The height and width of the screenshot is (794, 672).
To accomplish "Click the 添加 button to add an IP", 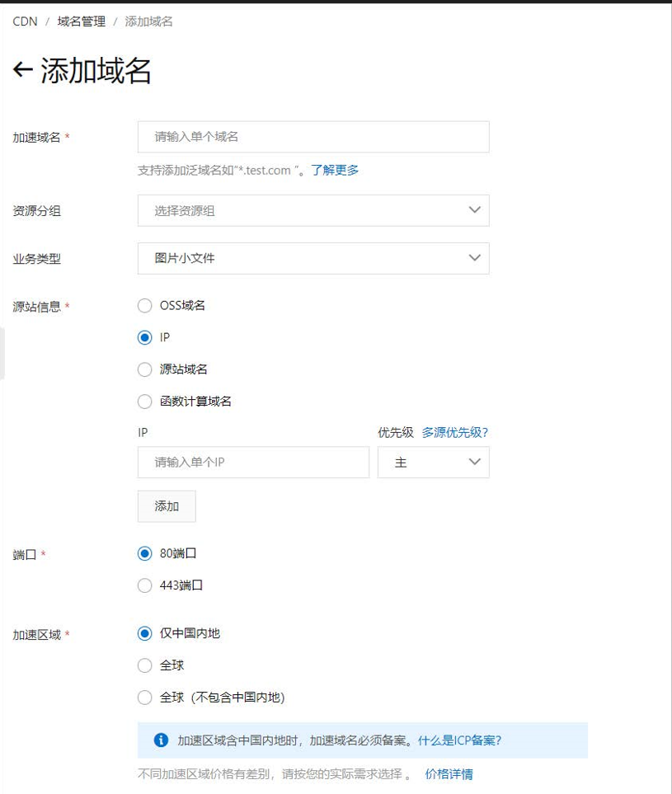I will coord(166,506).
